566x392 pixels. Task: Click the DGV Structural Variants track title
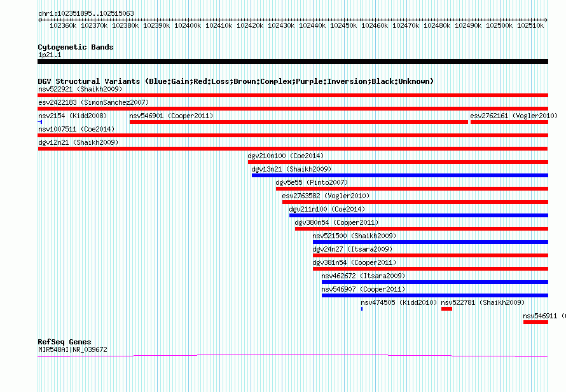pos(236,81)
